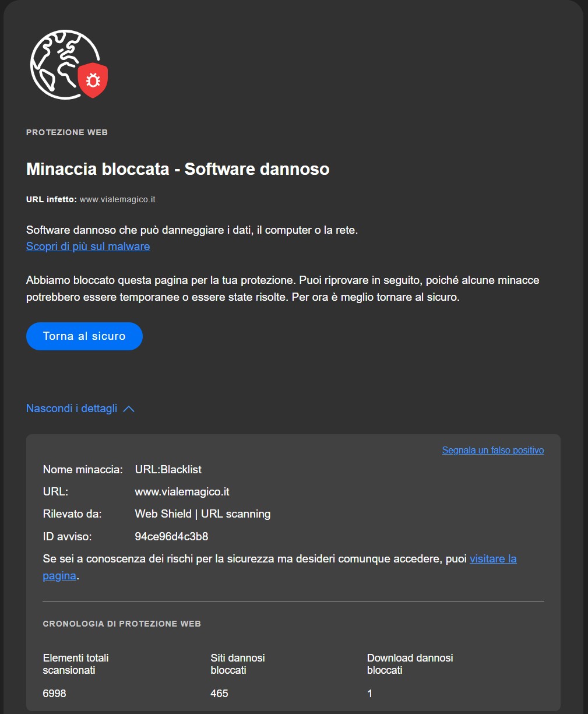Click the PROTEZIONE WEB label
The image size is (588, 714).
(67, 133)
